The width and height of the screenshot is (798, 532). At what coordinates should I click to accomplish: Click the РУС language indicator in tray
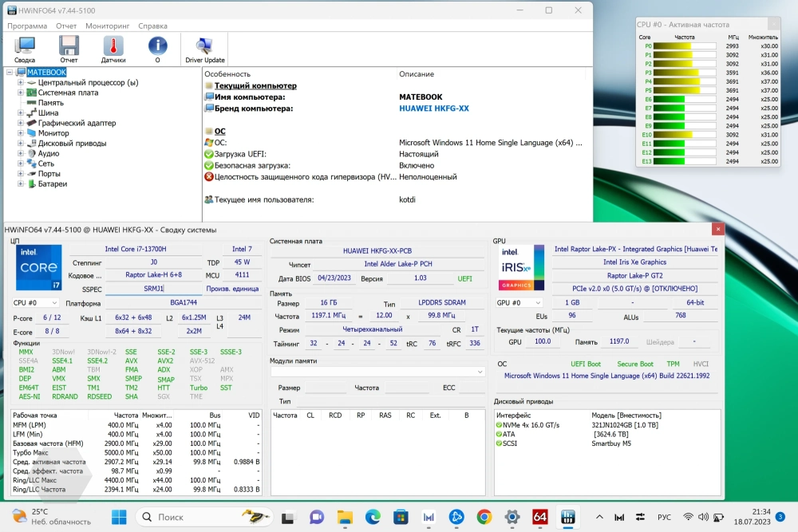tap(664, 517)
